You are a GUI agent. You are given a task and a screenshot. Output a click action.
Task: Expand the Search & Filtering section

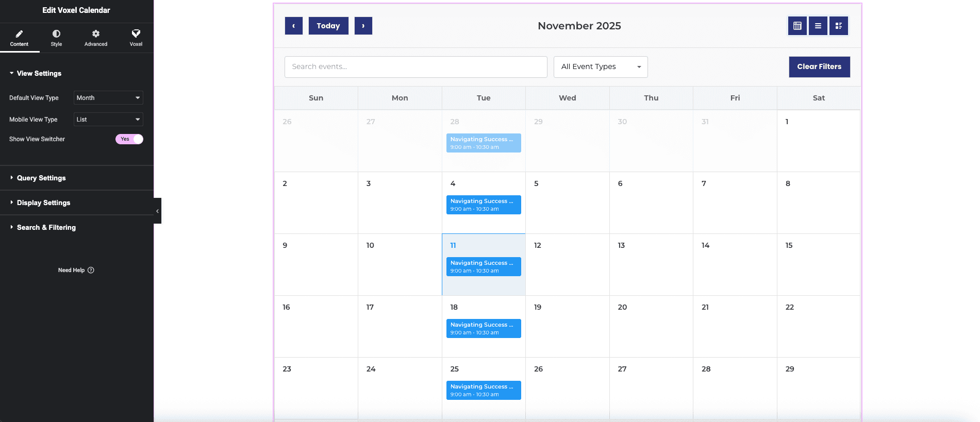tap(46, 227)
